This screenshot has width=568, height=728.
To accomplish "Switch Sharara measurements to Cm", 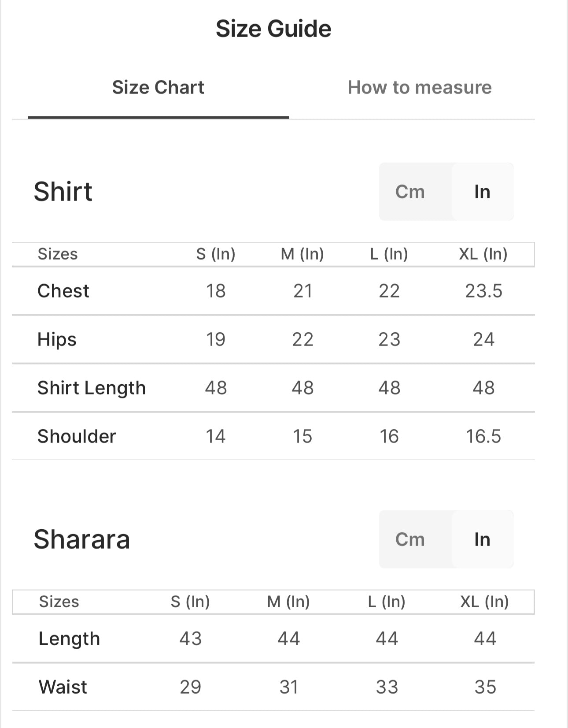I will click(410, 539).
